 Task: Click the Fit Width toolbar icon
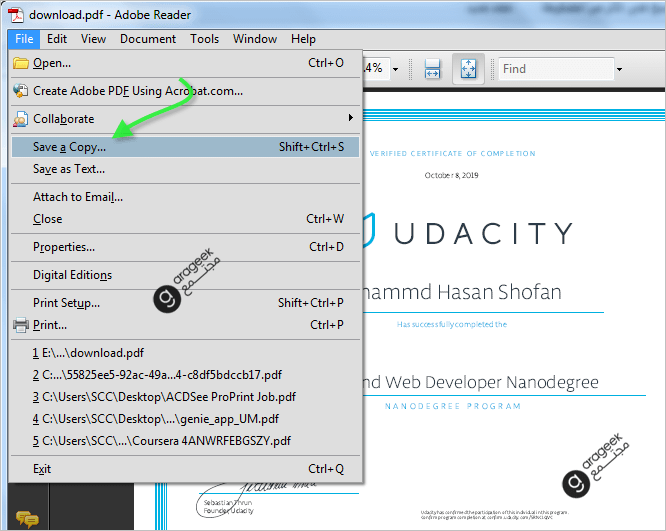click(x=432, y=69)
